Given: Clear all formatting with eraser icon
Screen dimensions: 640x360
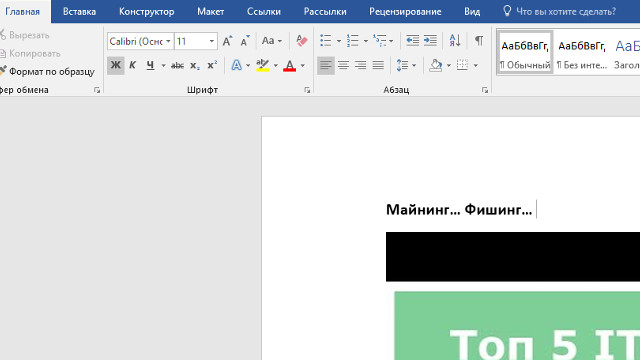Looking at the screenshot, I should [x=302, y=41].
